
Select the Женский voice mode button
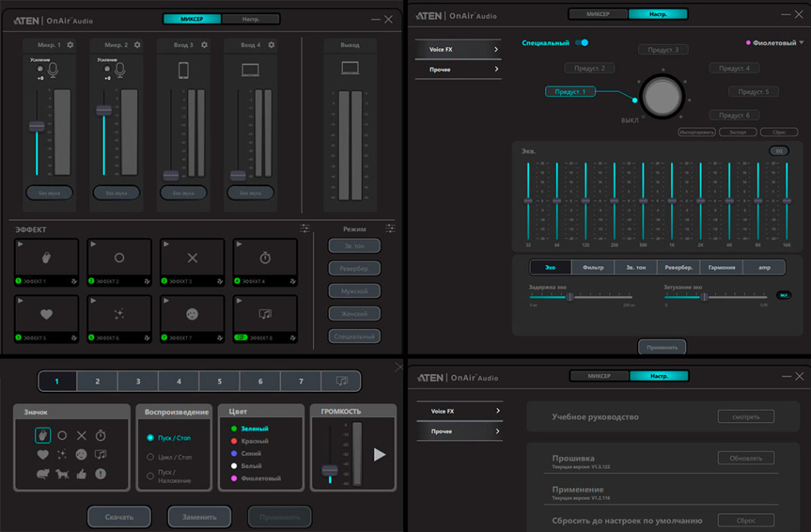(354, 313)
